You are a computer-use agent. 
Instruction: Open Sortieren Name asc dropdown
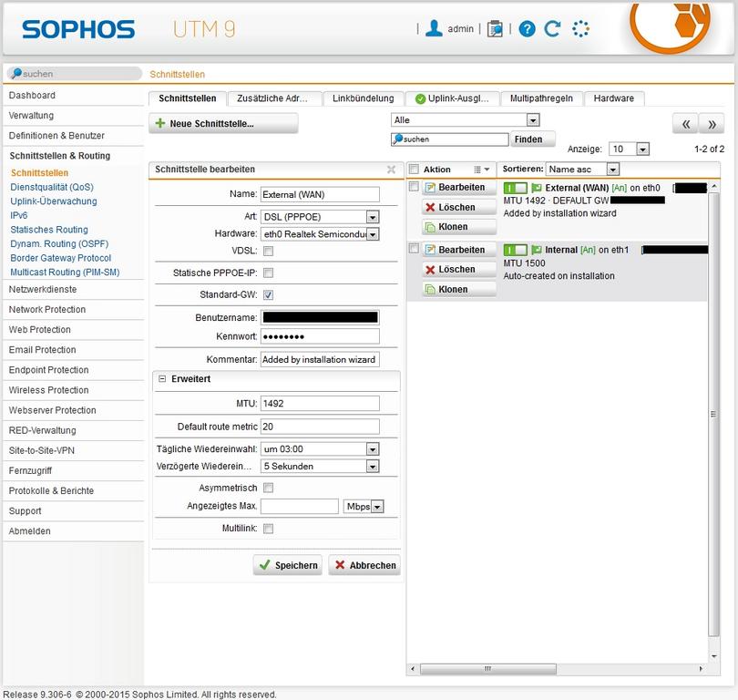click(583, 169)
